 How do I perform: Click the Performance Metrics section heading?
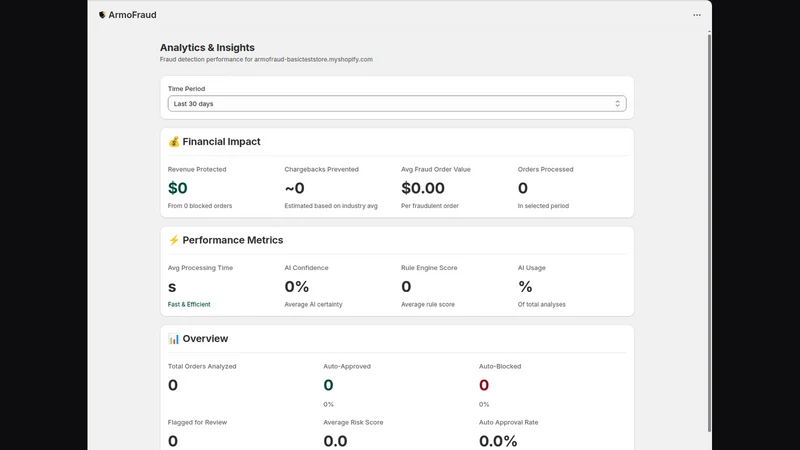[233, 240]
